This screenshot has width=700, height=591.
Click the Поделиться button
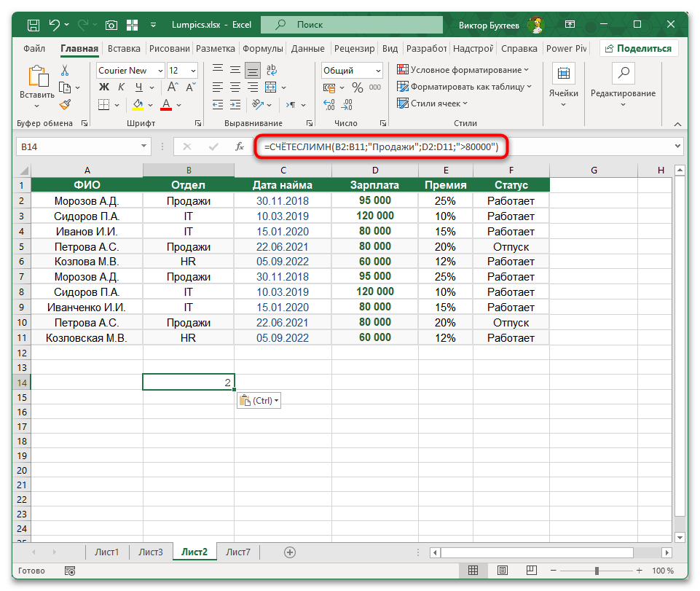click(639, 49)
